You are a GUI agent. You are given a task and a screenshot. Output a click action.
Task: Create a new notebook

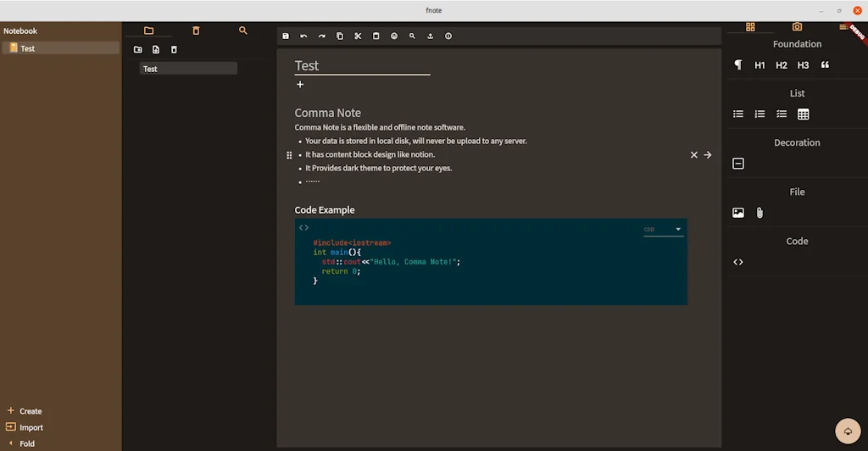click(x=25, y=411)
